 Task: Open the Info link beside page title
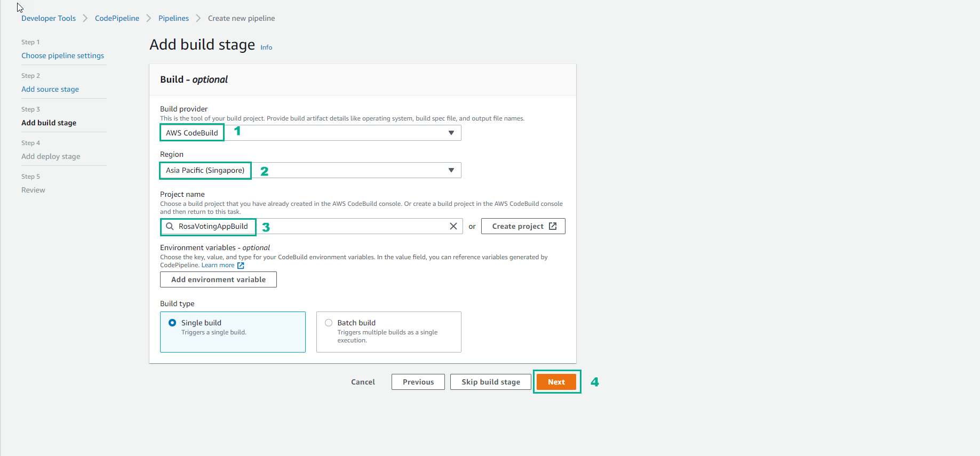point(266,47)
